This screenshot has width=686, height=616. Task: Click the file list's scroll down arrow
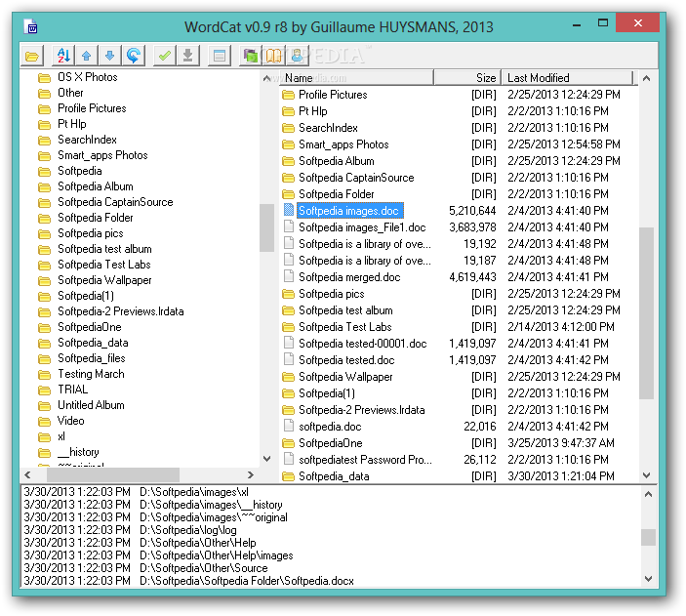click(x=647, y=475)
